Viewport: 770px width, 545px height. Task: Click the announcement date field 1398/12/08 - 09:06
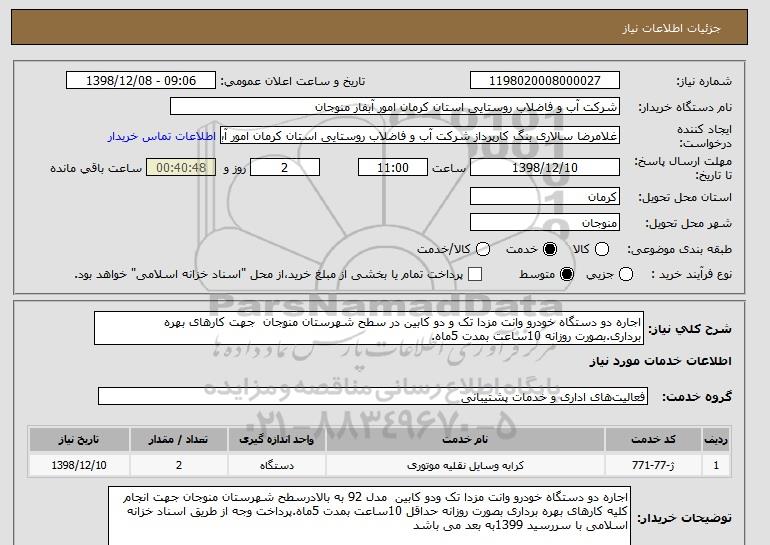141,81
